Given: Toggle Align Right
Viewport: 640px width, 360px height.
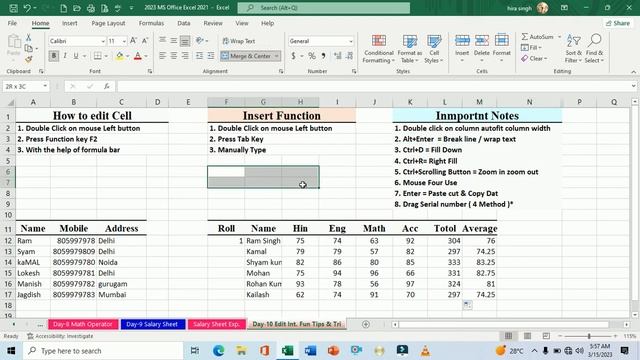Looking at the screenshot, I should (185, 56).
